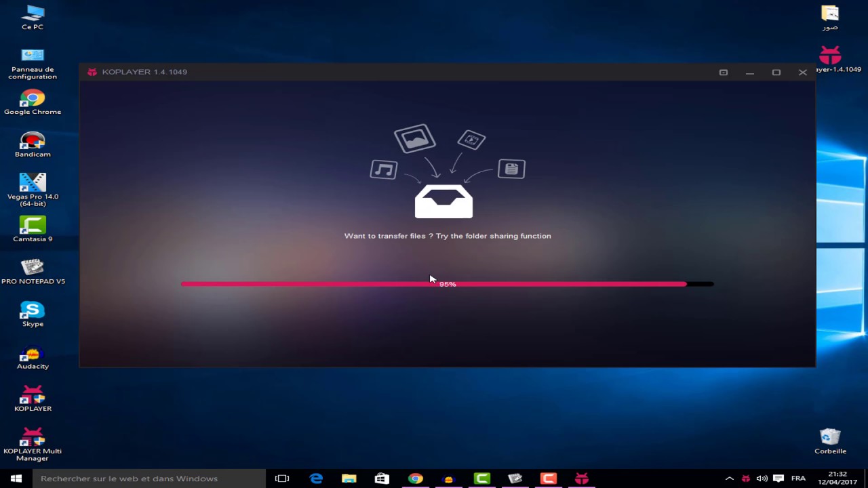Image resolution: width=868 pixels, height=488 pixels.
Task: Select the Bandicam desktop shortcut
Action: [x=33, y=145]
